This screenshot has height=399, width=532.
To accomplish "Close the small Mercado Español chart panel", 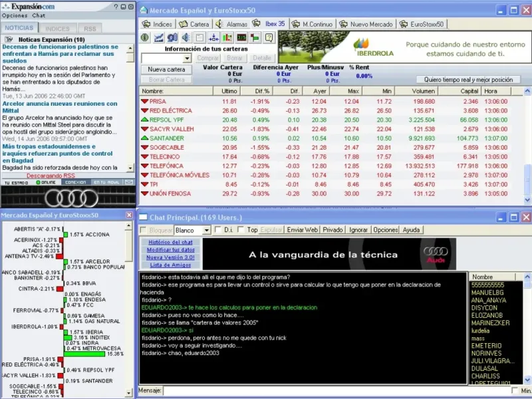I will [129, 215].
